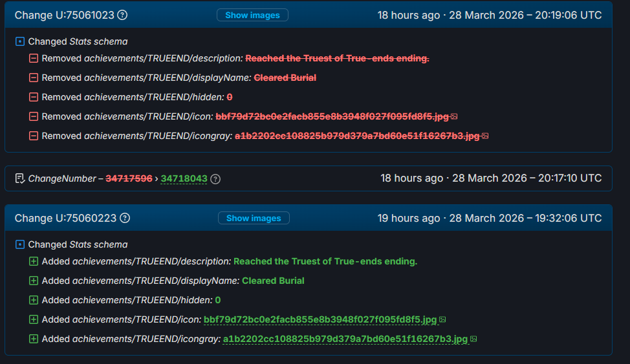This screenshot has width=630, height=364.
Task: Open new change number 34718043
Action: pos(184,178)
